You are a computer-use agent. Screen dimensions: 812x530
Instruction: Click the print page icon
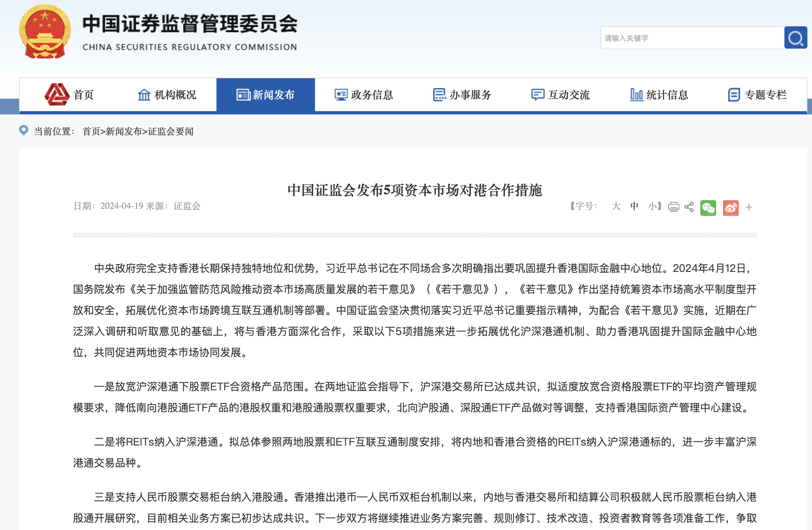(673, 207)
